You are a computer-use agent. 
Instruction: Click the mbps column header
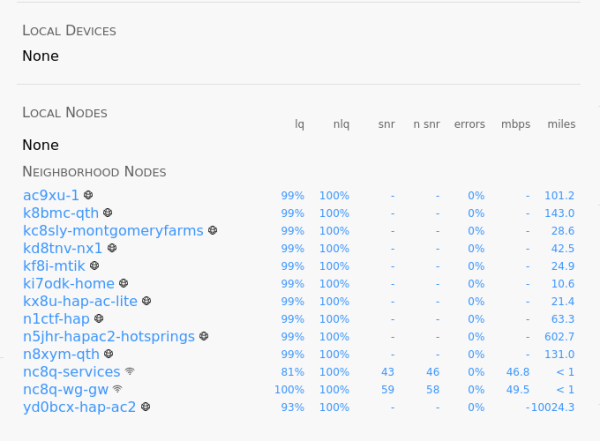tap(516, 124)
